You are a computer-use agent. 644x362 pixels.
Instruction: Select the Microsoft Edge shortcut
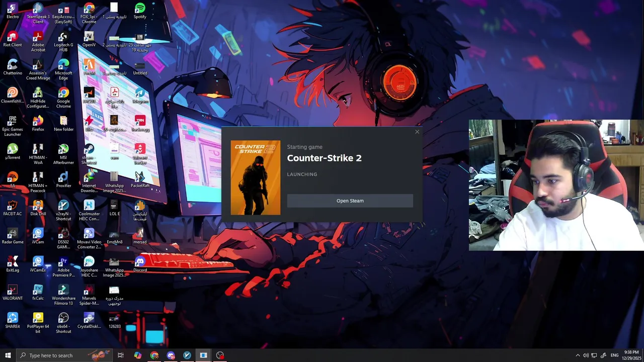pyautogui.click(x=63, y=70)
